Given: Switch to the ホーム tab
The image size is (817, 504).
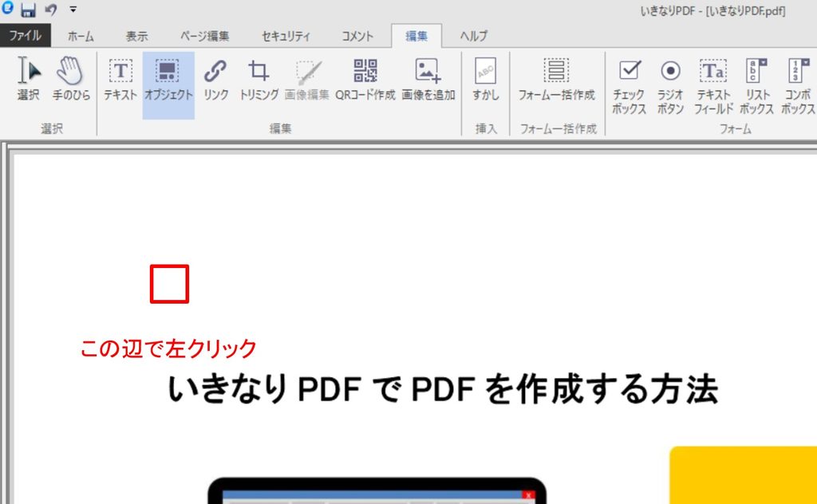Looking at the screenshot, I should pyautogui.click(x=81, y=36).
